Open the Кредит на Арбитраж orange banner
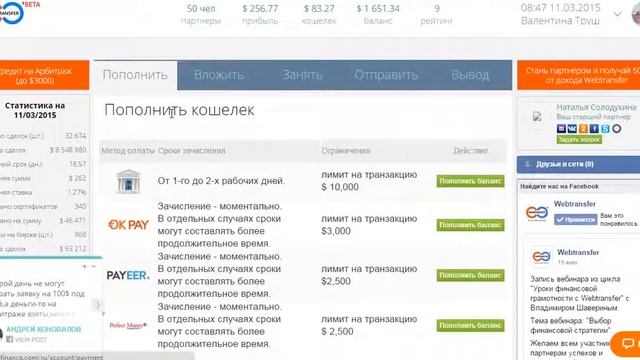Screen dimensions: 640x360 [x=44, y=76]
